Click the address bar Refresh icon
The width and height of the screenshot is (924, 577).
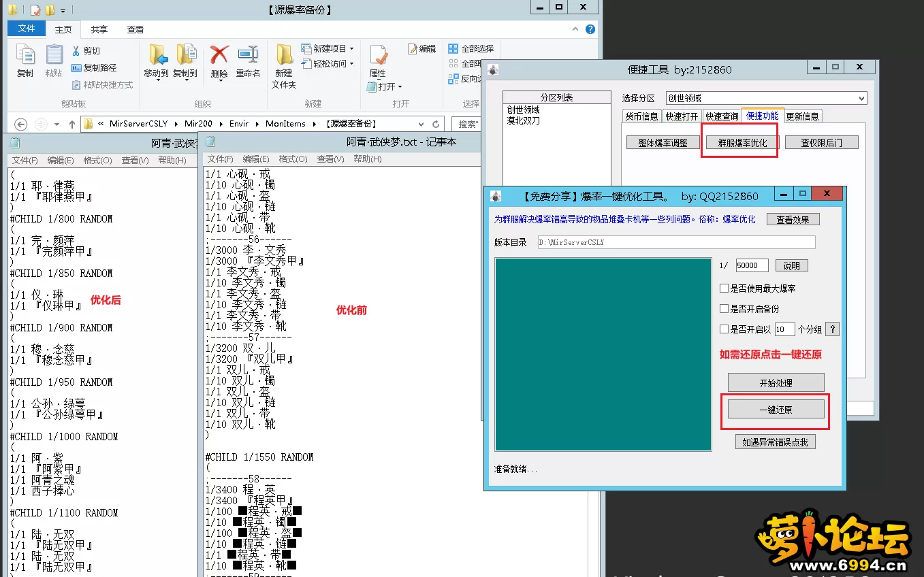point(436,124)
